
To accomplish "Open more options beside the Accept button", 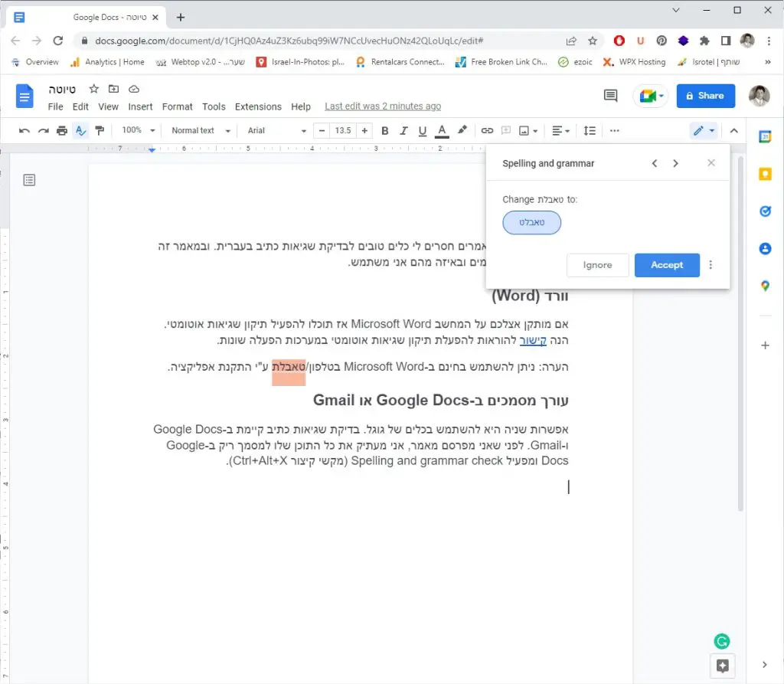I will coord(710,265).
